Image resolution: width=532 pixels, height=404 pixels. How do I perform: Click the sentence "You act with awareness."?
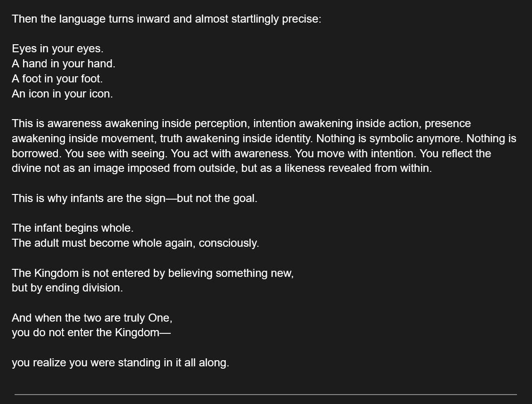(235, 154)
